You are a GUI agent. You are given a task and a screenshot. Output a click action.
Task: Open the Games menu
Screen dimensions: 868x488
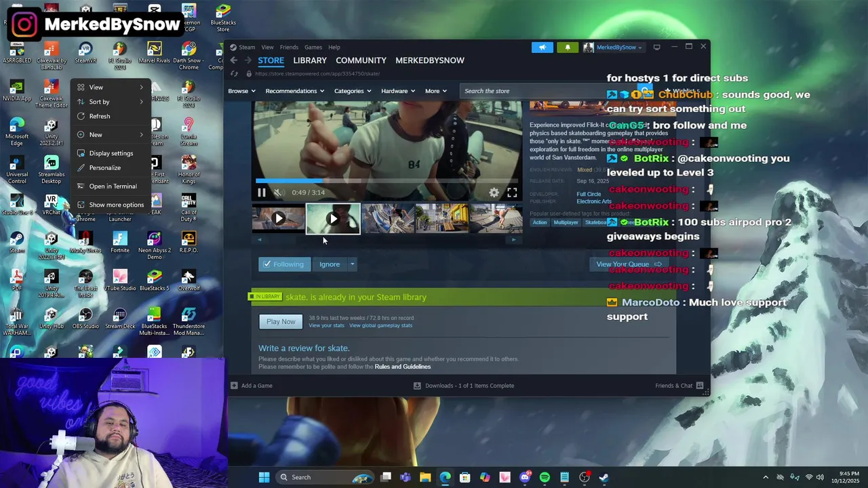click(x=313, y=47)
